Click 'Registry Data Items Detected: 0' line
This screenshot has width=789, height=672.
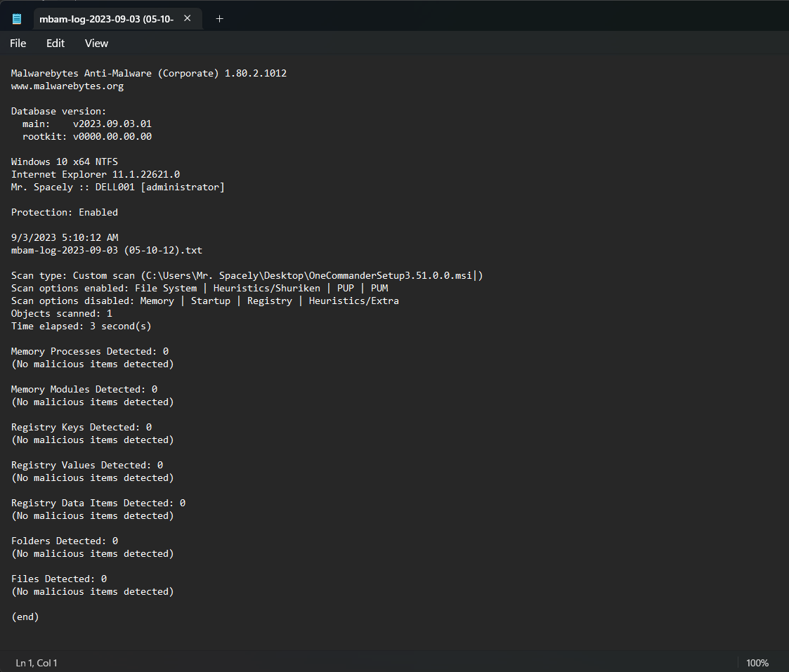tap(98, 503)
